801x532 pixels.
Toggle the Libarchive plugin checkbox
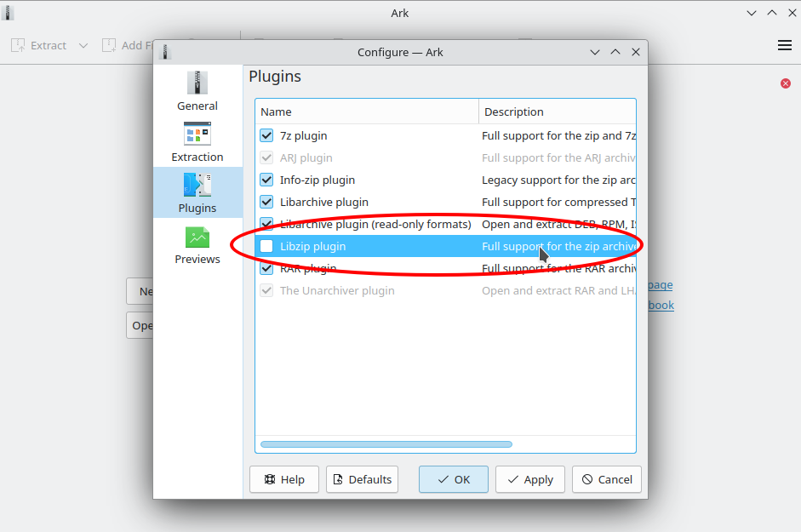[266, 202]
